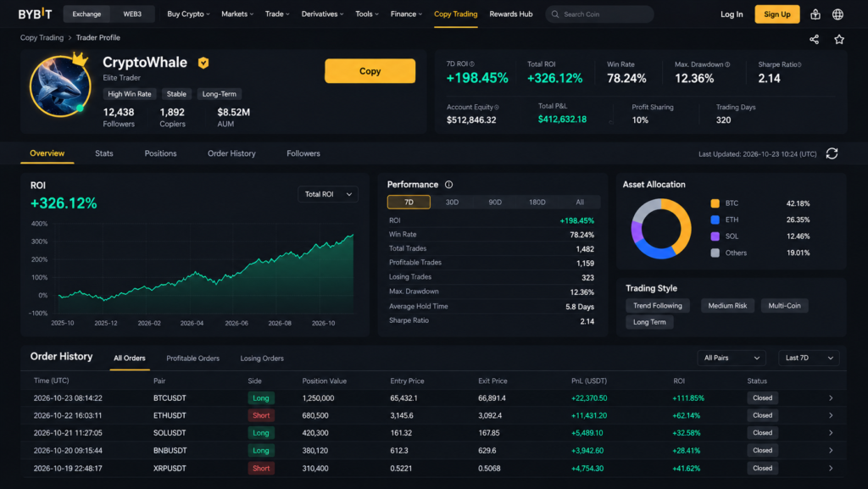Image resolution: width=868 pixels, height=489 pixels.
Task: Switch to the Order History tab
Action: pos(231,153)
